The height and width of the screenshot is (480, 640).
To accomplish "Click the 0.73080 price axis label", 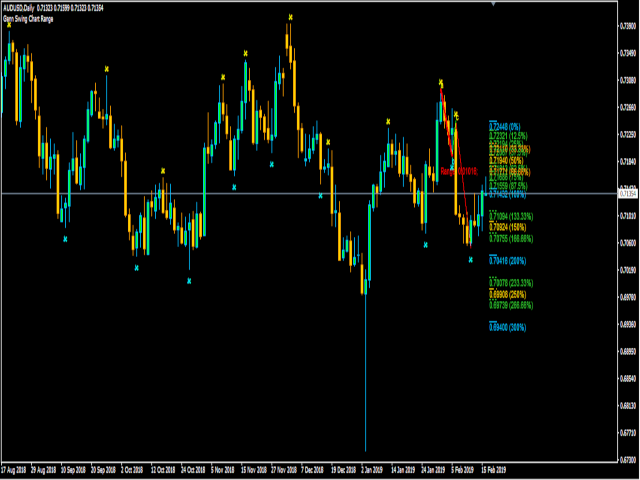I will (629, 80).
